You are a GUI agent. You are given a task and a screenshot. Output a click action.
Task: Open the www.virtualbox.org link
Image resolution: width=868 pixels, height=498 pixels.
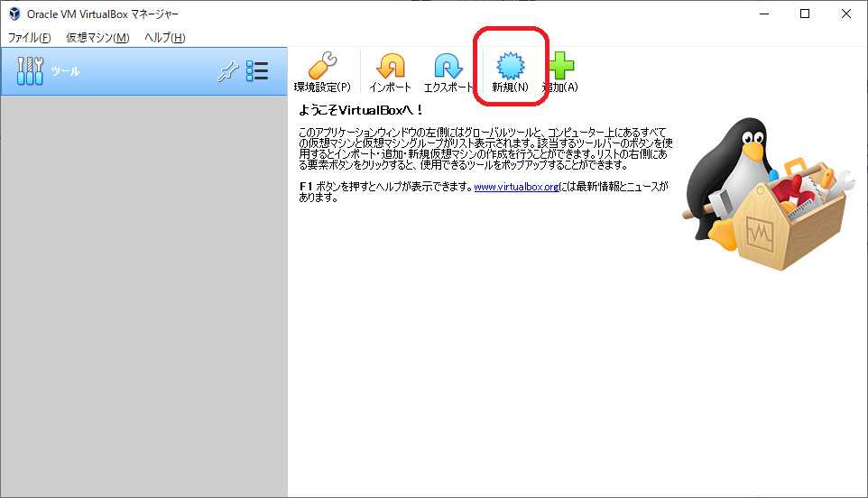[516, 187]
